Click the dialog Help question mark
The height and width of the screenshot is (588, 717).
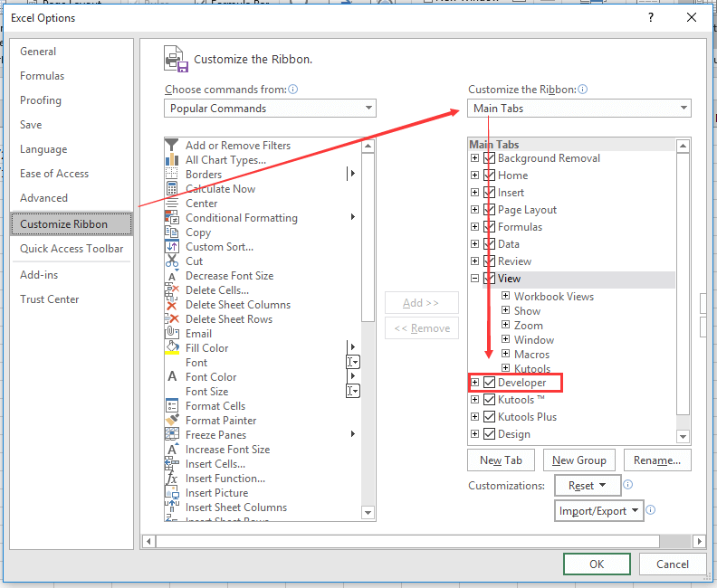[x=651, y=18]
